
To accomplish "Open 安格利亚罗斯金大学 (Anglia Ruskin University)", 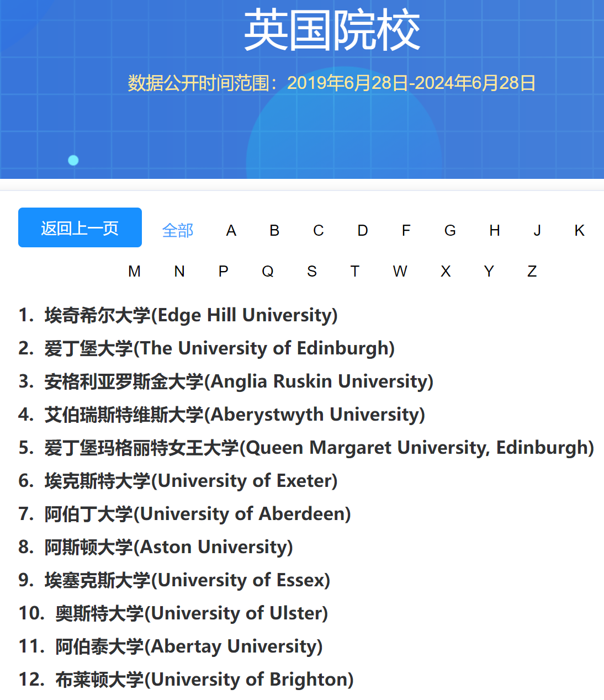I will point(239,381).
